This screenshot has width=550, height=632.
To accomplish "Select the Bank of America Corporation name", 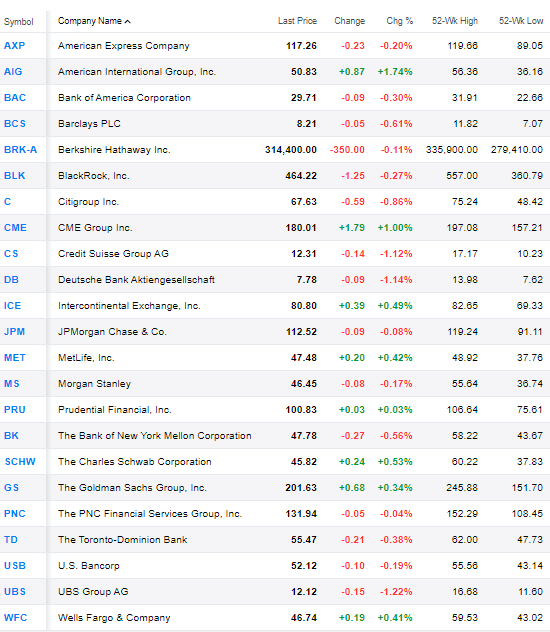I will point(125,98).
